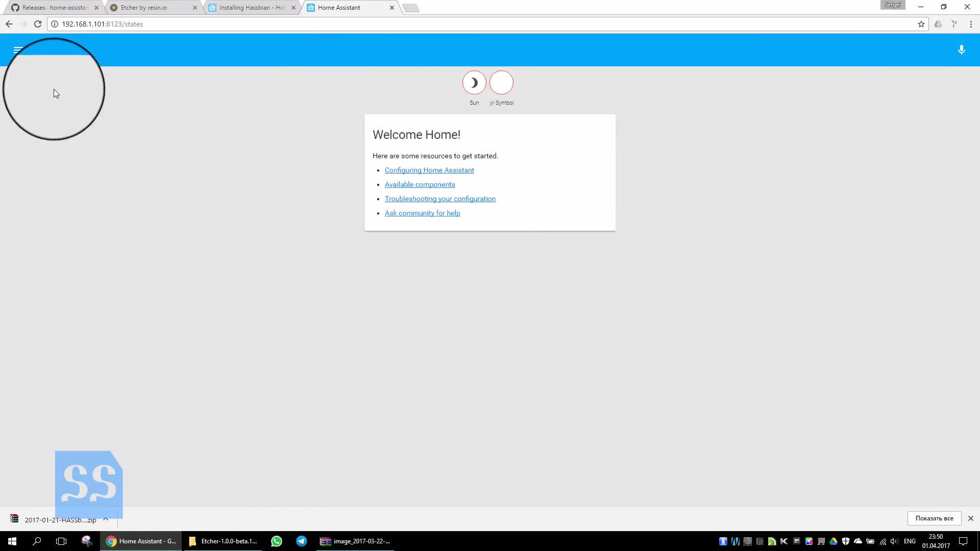Open Wi-Fi network tray icon

click(x=883, y=541)
